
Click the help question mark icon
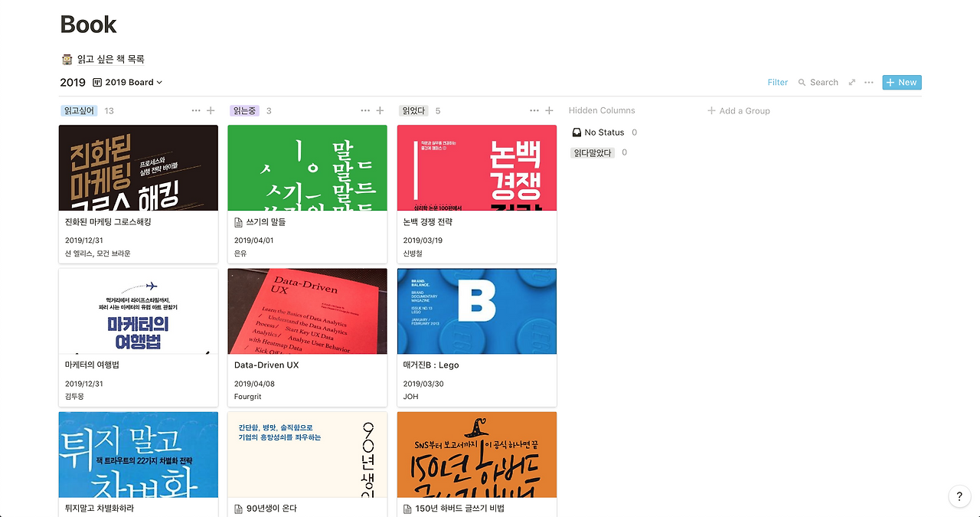pos(959,496)
